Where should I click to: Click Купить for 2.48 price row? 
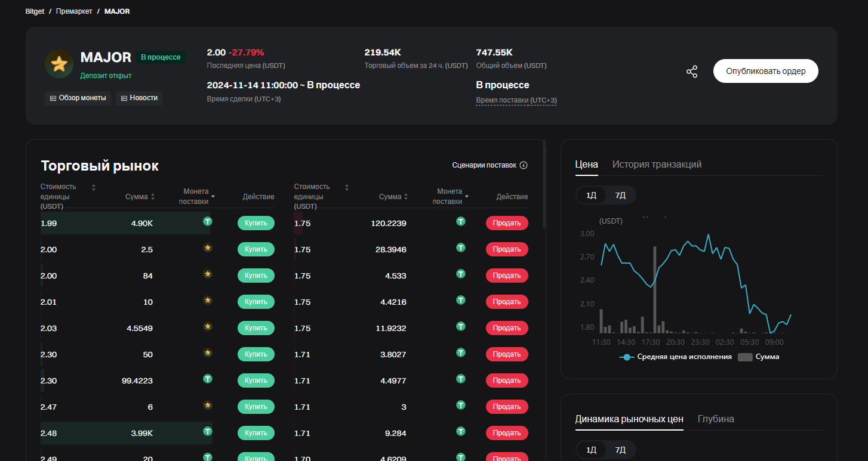coord(256,433)
